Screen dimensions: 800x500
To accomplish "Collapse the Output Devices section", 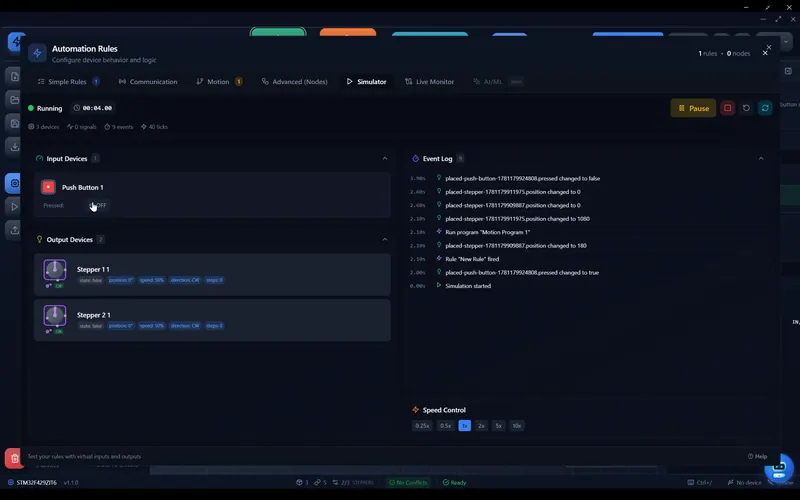I will 385,239.
